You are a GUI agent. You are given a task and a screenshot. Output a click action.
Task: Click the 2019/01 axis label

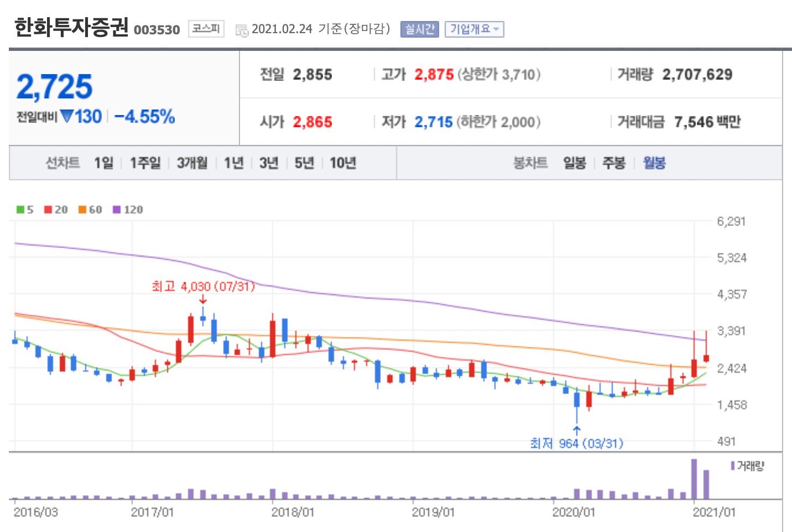(433, 512)
